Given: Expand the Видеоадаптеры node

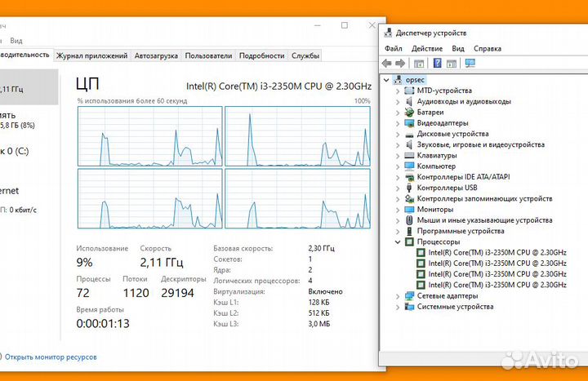Looking at the screenshot, I should click(398, 123).
